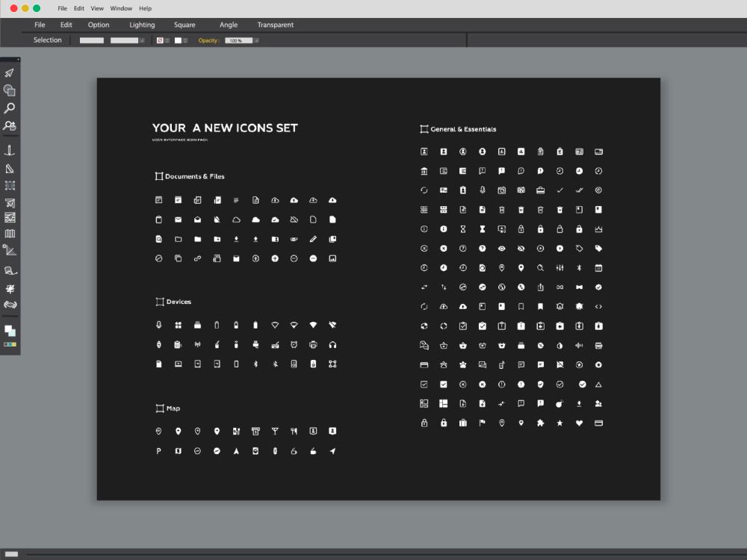Open Edit in the dark application menu bar
The image size is (747, 560).
(66, 25)
